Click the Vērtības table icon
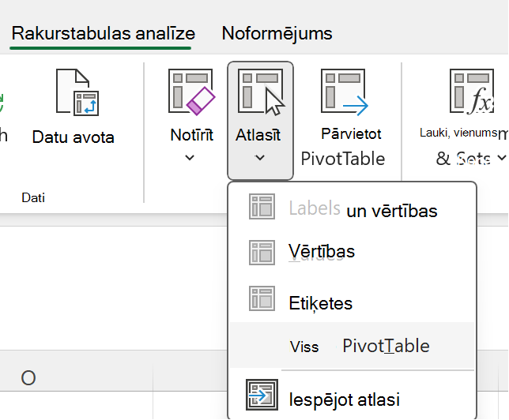This screenshot has height=420, width=509. pyautogui.click(x=262, y=253)
